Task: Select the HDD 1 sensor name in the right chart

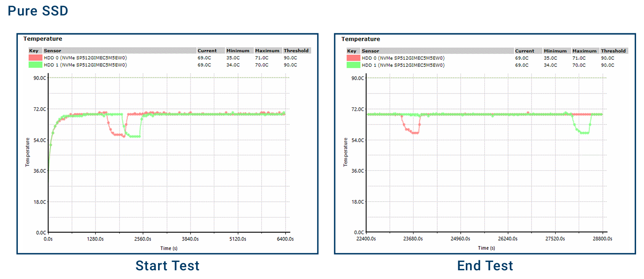Action: point(403,65)
